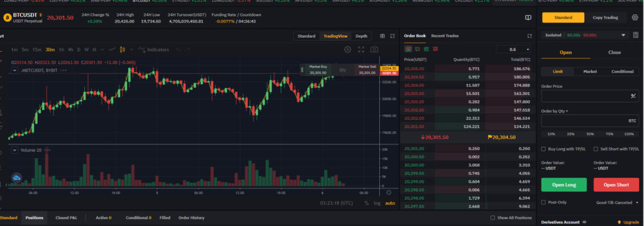The width and height of the screenshot is (644, 226).
Task: Open chart settings gear icon
Action: 347,50
